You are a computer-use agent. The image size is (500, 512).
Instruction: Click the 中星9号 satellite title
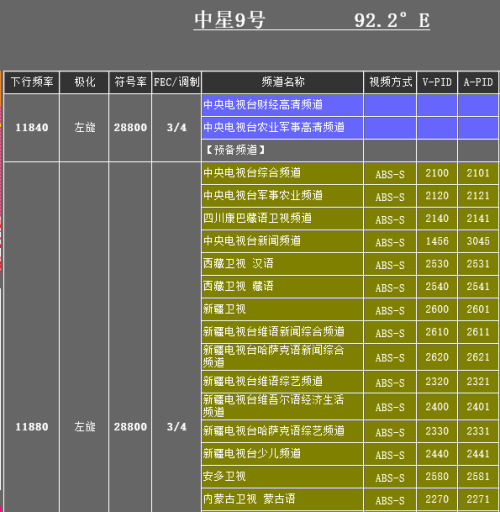tap(230, 20)
